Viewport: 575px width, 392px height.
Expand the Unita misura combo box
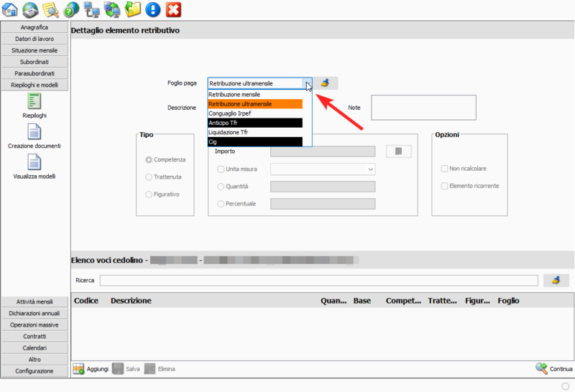tap(370, 169)
